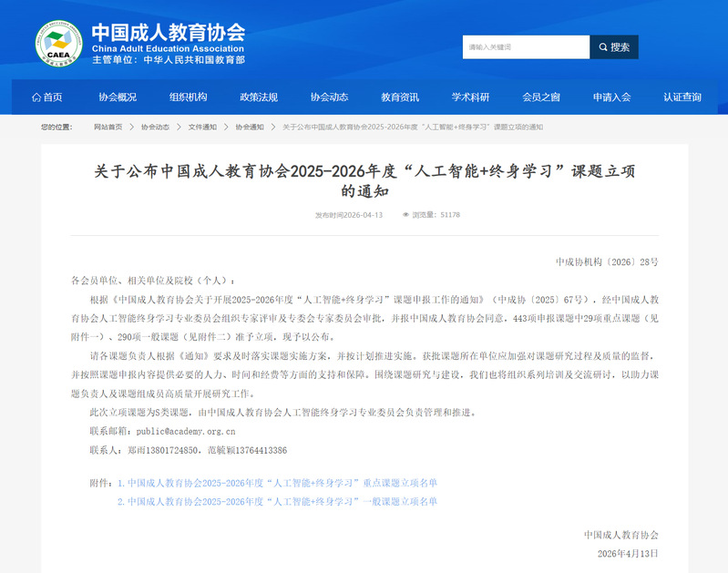Open the 认证查询 certification lookup page
The width and height of the screenshot is (728, 573).
(x=682, y=97)
